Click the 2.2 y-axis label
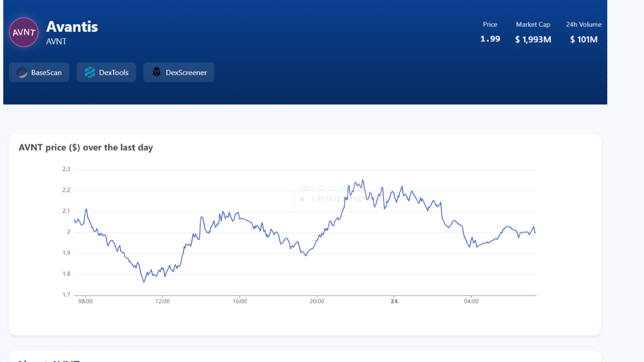This screenshot has width=644, height=362. [66, 191]
